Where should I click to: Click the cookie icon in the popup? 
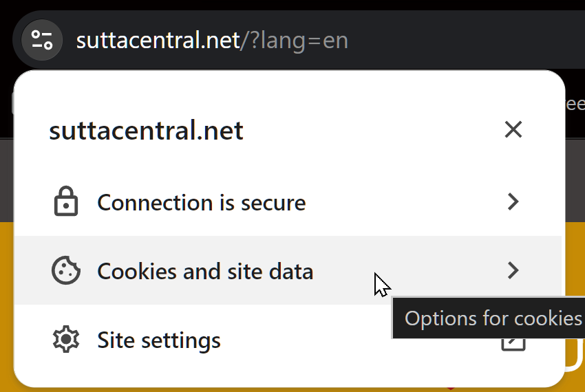[x=66, y=271]
